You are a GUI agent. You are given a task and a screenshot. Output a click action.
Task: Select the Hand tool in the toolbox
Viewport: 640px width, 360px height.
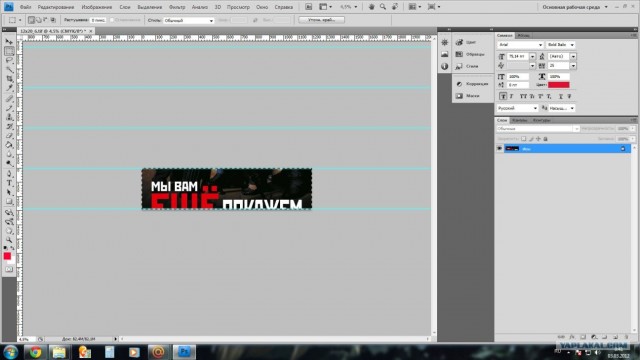tap(9, 231)
